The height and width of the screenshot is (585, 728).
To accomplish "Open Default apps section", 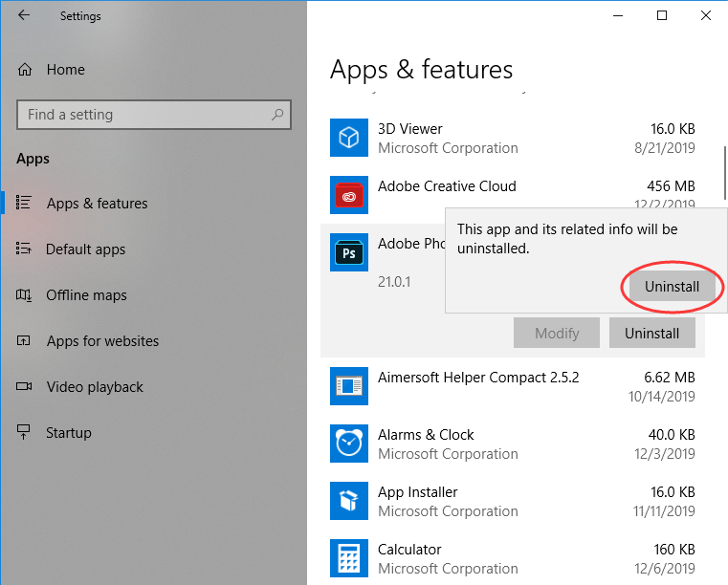I will (x=85, y=249).
